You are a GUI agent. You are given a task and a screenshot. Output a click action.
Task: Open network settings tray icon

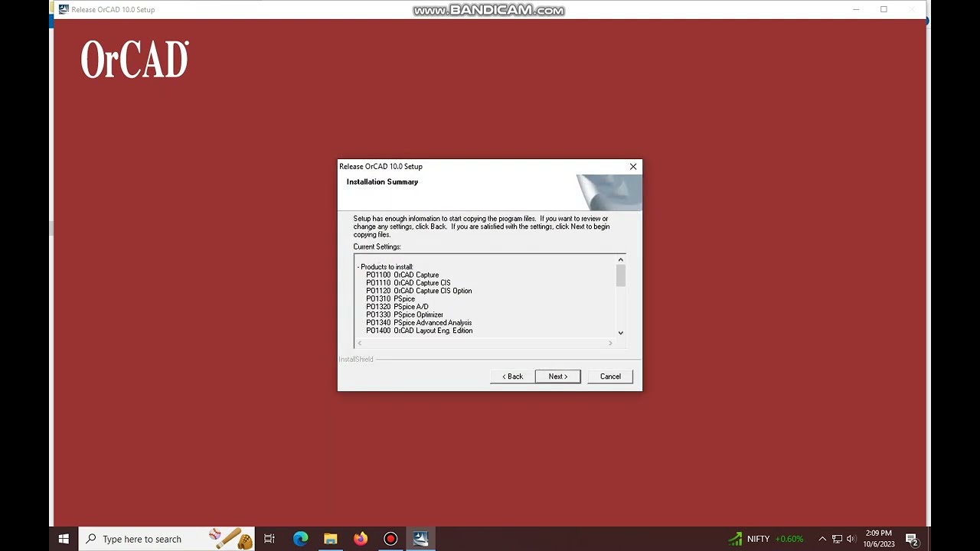click(x=837, y=539)
